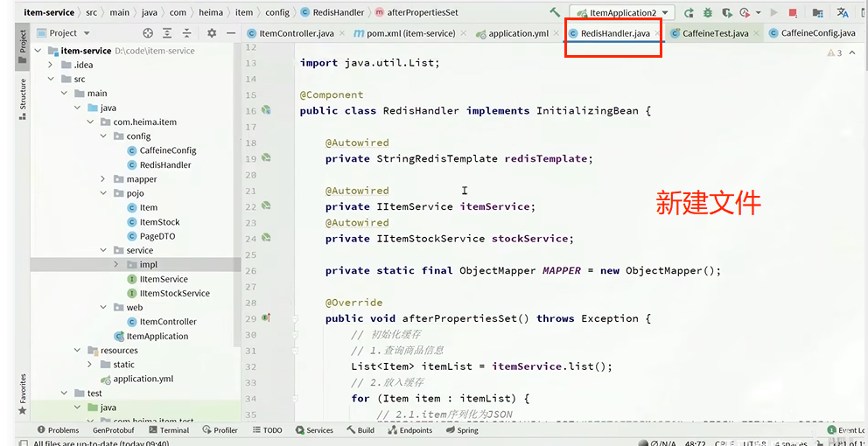The image size is (868, 446).
Task: Click the Spring bean gutter icon beside the RedisHandler class declaration
Action: click(x=266, y=110)
